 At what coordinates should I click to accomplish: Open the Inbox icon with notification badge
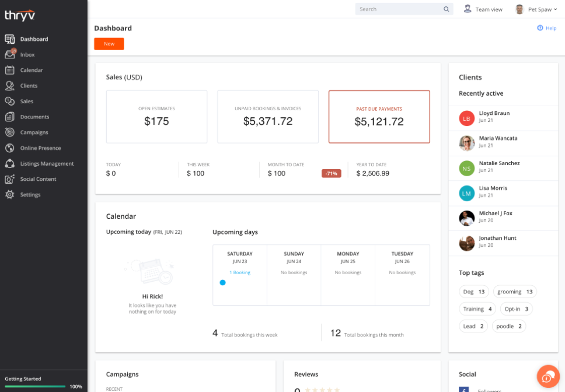(10, 54)
